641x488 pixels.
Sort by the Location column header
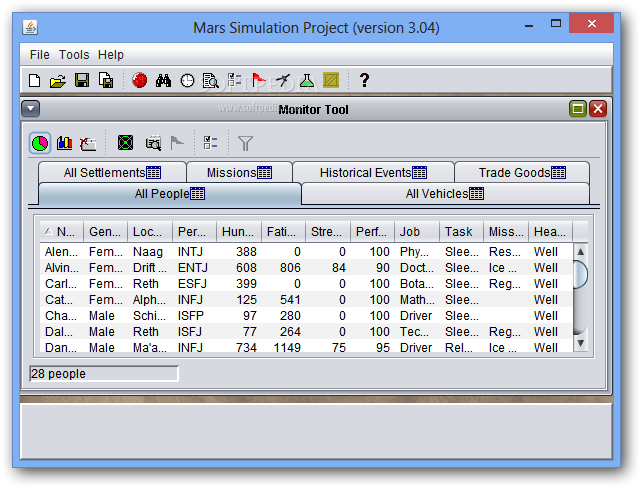(150, 232)
